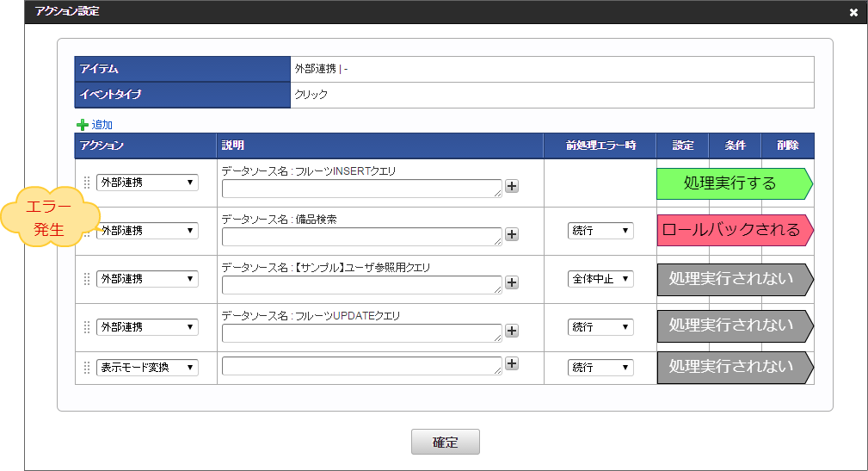Click the green plus add-action icon

pyautogui.click(x=83, y=125)
